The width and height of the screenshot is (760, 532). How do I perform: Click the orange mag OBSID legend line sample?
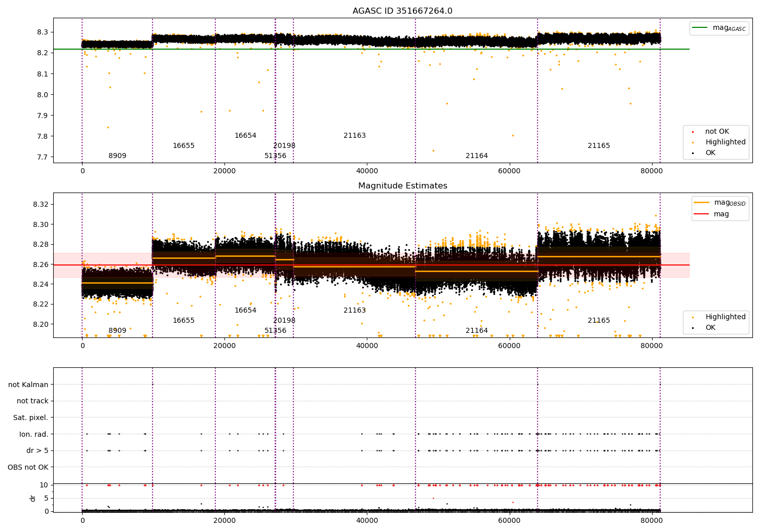click(x=702, y=203)
